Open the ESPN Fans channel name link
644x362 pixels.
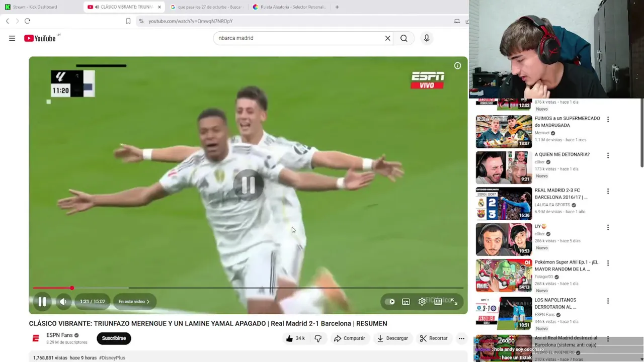tap(59, 335)
